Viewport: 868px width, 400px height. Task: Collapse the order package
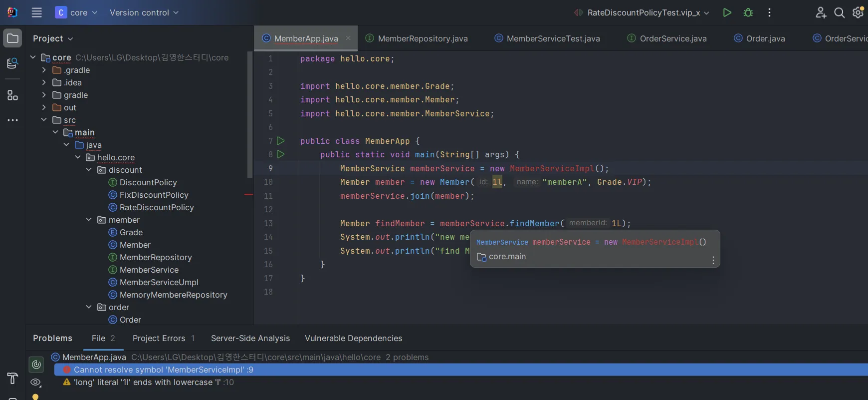pyautogui.click(x=89, y=307)
